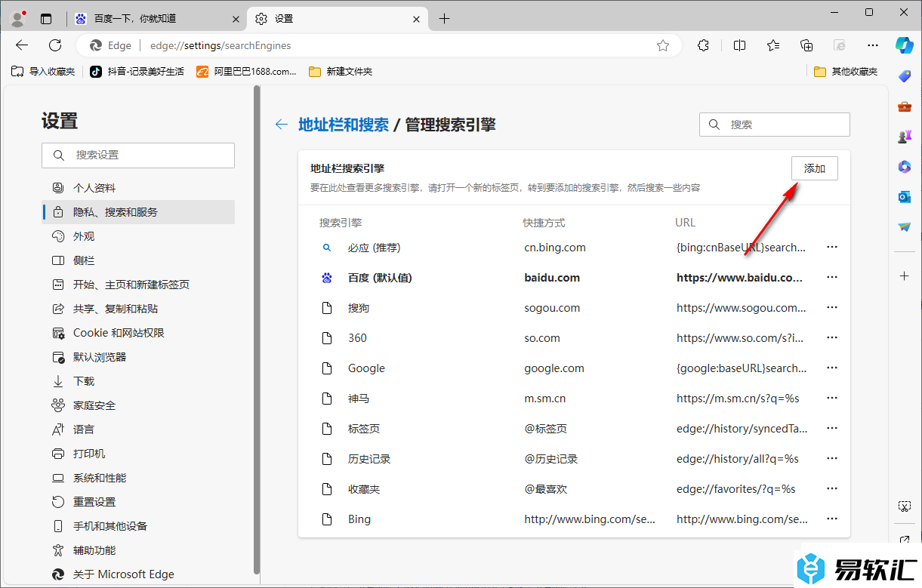Open more options for 神马 row
Image resolution: width=922 pixels, height=588 pixels.
pyautogui.click(x=832, y=398)
